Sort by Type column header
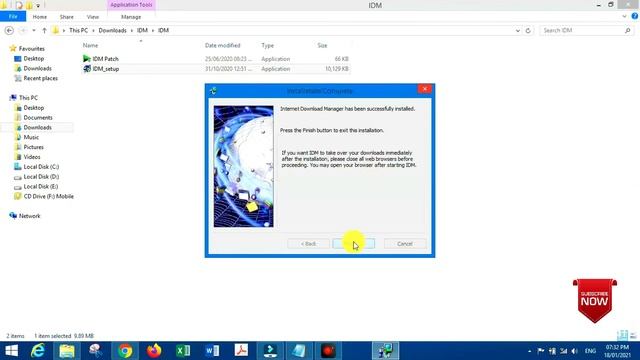Image resolution: width=640 pixels, height=360 pixels. click(267, 45)
